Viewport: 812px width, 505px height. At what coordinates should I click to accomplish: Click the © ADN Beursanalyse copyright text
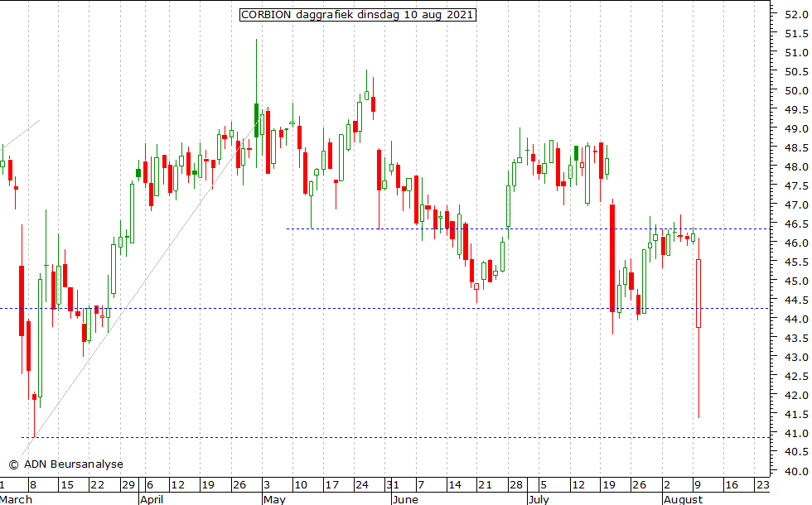66,464
